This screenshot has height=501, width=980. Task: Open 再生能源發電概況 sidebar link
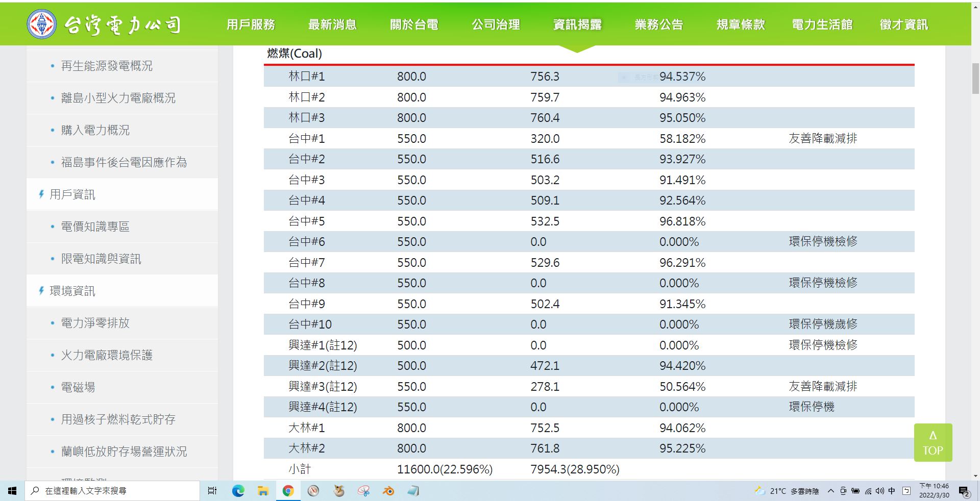point(107,66)
